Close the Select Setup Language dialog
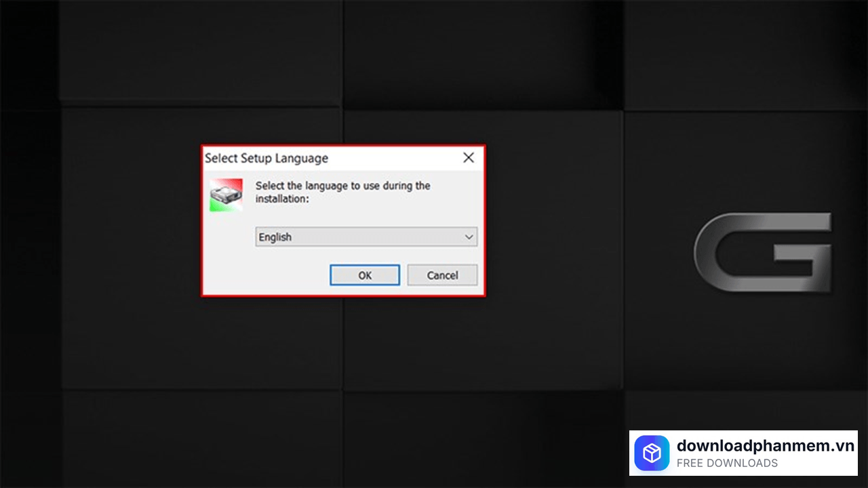The width and height of the screenshot is (868, 488). pyautogui.click(x=468, y=158)
